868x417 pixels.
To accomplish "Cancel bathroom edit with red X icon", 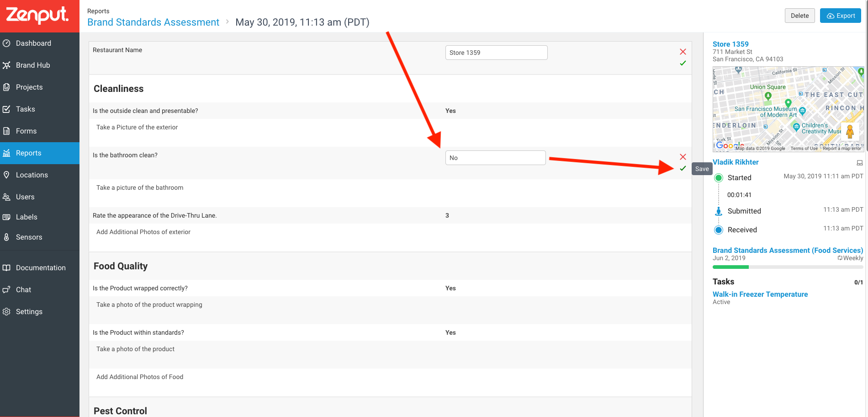I will tap(683, 157).
